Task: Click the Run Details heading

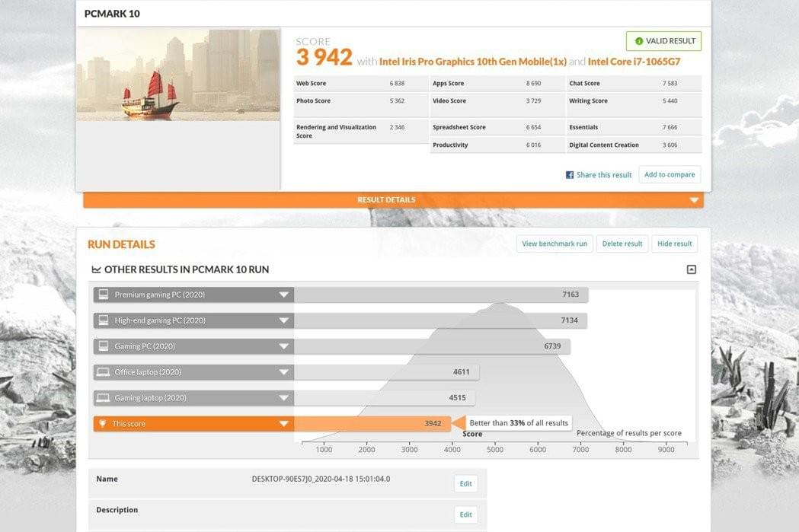Action: [121, 244]
